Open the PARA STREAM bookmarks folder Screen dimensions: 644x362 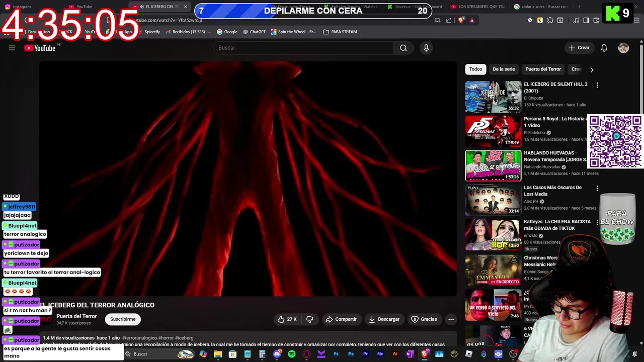(x=340, y=32)
